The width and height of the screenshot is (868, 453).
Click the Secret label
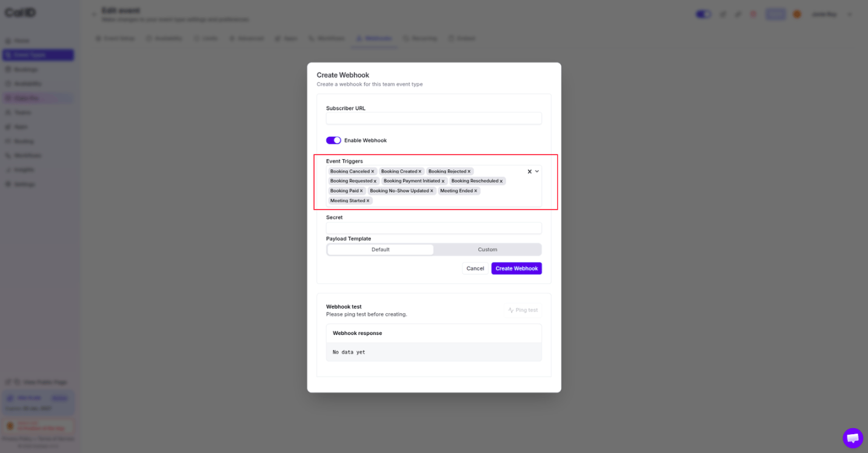point(335,217)
